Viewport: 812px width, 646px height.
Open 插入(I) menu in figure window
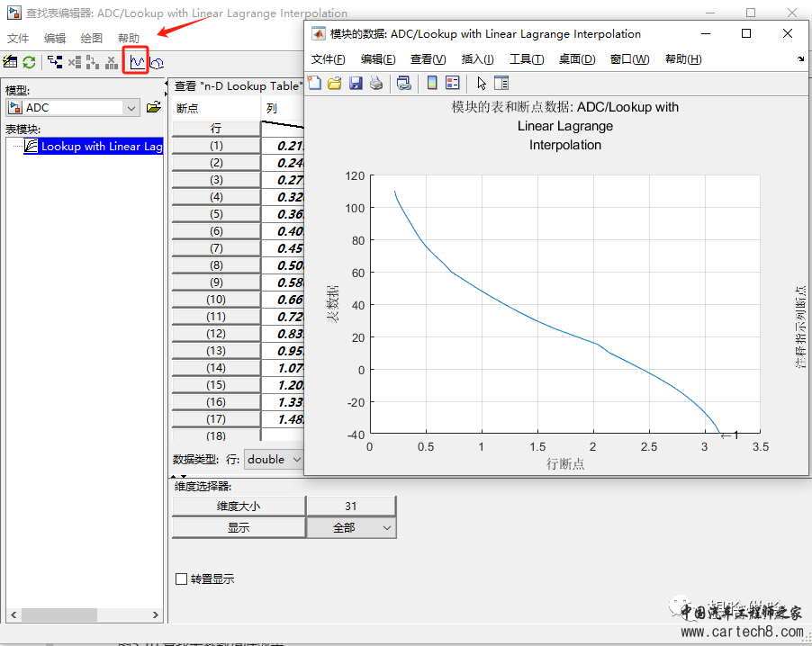[477, 59]
